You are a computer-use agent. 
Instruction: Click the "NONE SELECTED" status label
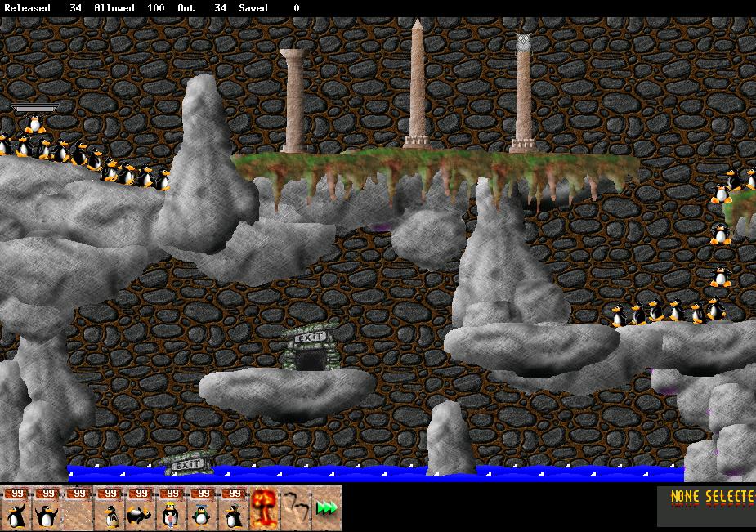[x=712, y=498]
